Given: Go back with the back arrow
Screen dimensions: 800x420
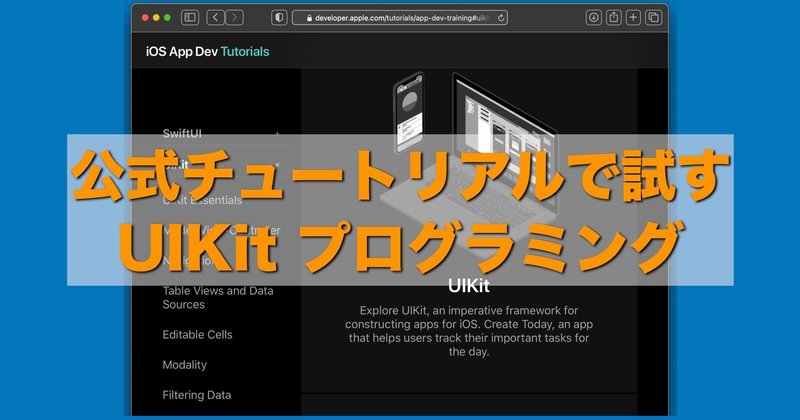Looking at the screenshot, I should click(215, 17).
